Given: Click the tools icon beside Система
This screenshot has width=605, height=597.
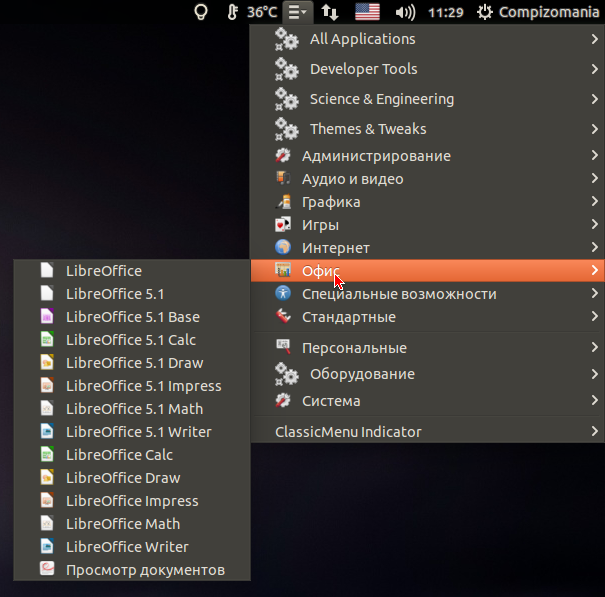Looking at the screenshot, I should 283,401.
